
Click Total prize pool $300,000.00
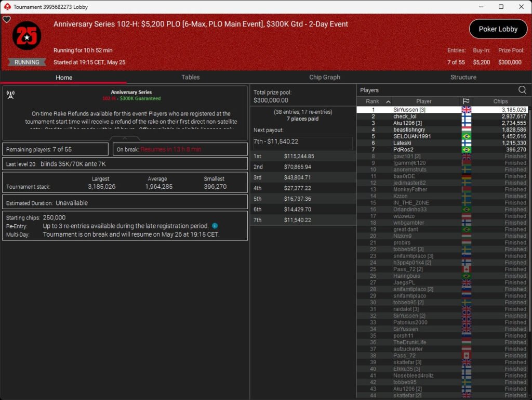(x=272, y=96)
